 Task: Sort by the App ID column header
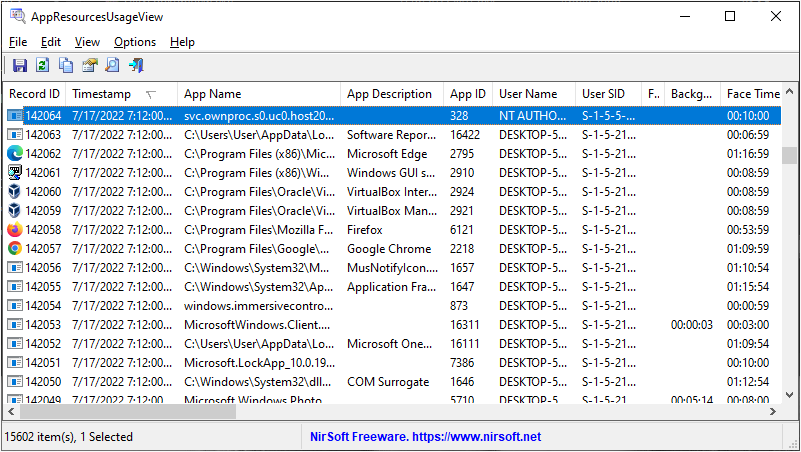click(x=468, y=94)
